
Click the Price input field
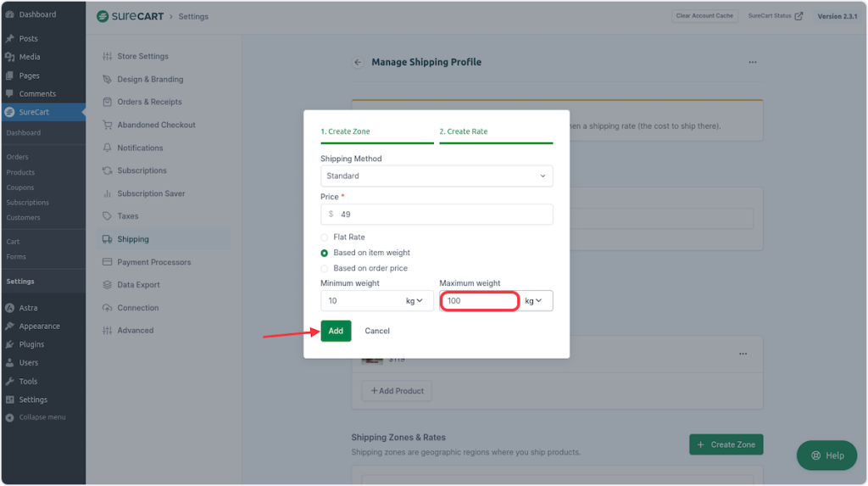click(x=441, y=215)
